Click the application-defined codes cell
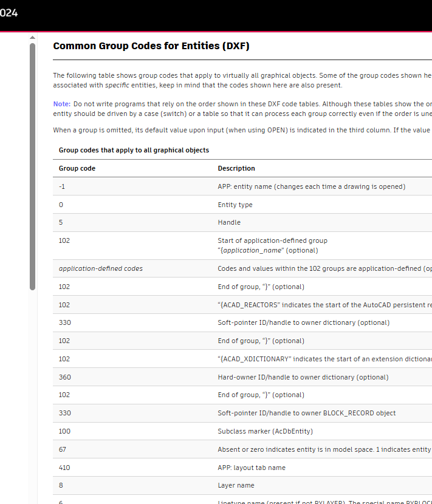This screenshot has width=432, height=504. [x=101, y=269]
